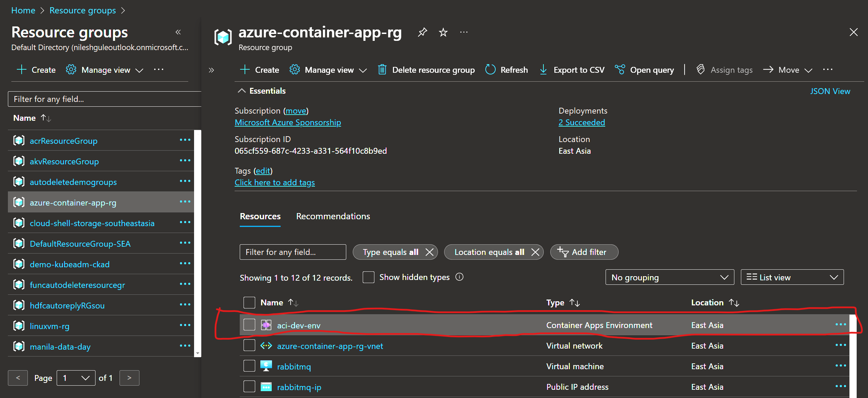Go to next page of resource groups
Screen dimensions: 868x398
[x=129, y=378]
